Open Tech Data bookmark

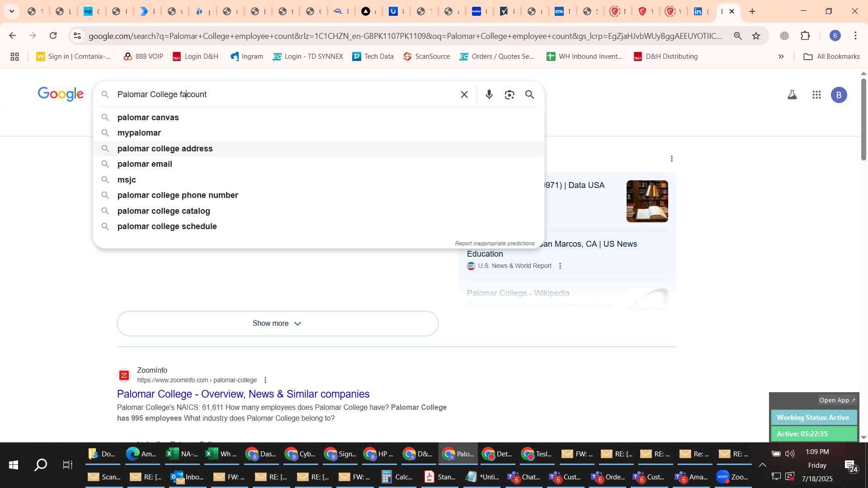373,56
